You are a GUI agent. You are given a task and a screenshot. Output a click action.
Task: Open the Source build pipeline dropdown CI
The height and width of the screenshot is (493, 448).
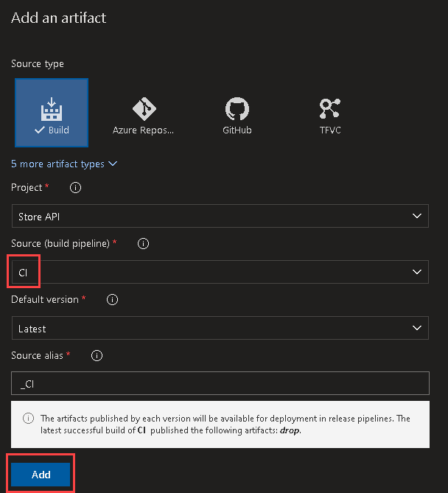[x=220, y=272]
